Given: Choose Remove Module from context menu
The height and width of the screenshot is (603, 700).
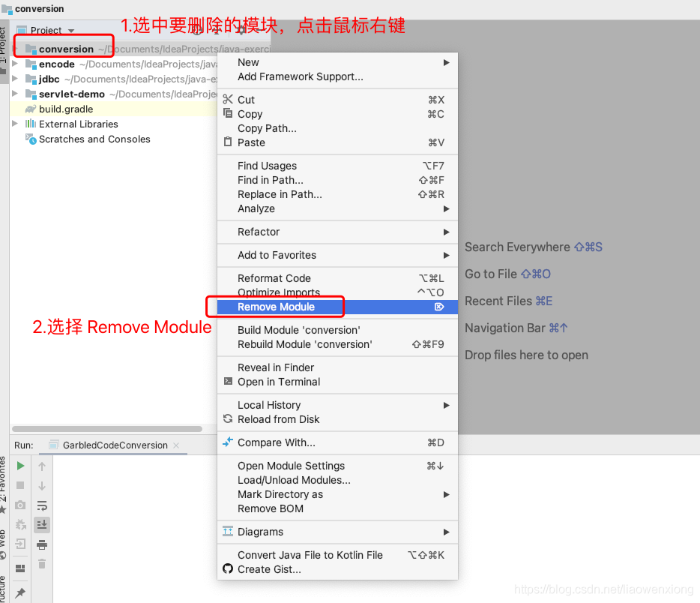Looking at the screenshot, I should (337, 307).
